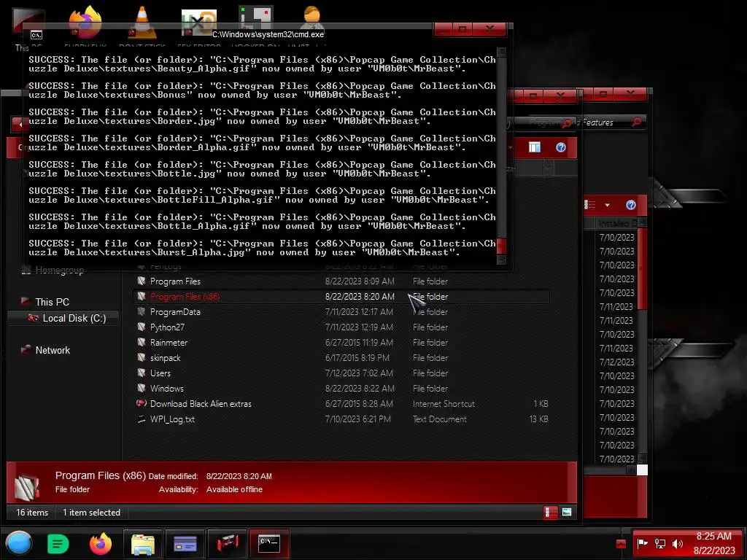
Task: Open the HxD hex editor desktop icon
Action: 198,21
